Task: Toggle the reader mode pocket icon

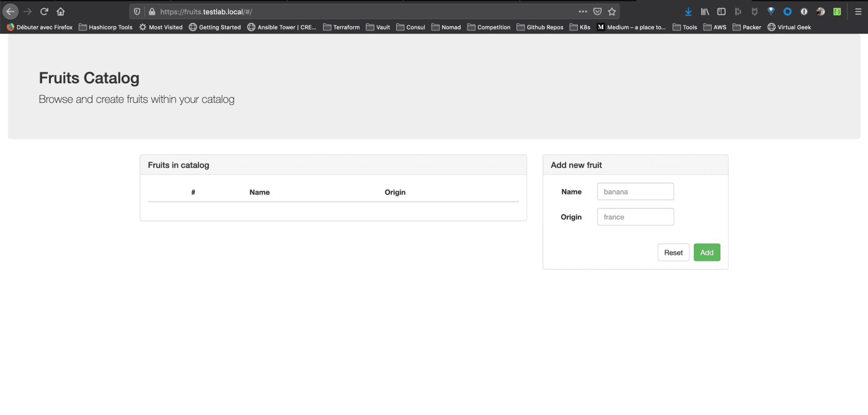Action: (x=596, y=11)
